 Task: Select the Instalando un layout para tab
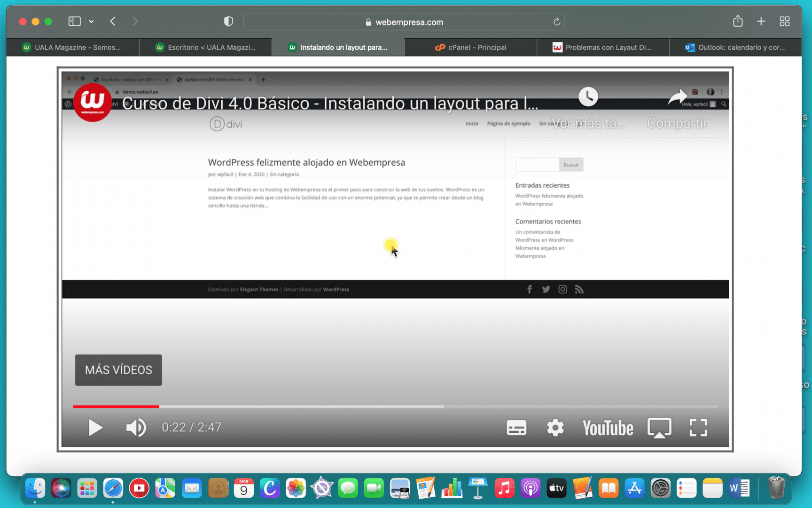pos(338,47)
